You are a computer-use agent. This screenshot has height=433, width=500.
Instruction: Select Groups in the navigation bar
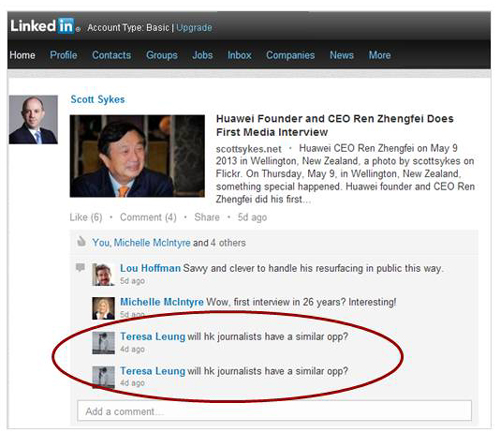click(162, 55)
